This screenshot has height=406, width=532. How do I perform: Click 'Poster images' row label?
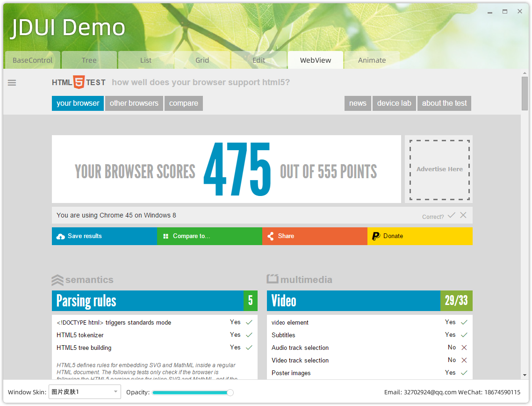(x=291, y=373)
